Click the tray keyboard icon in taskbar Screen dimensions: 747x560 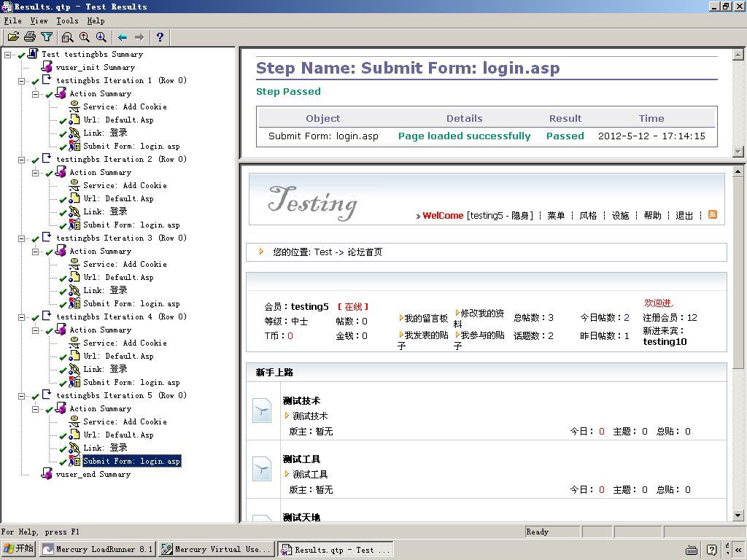tap(692, 550)
